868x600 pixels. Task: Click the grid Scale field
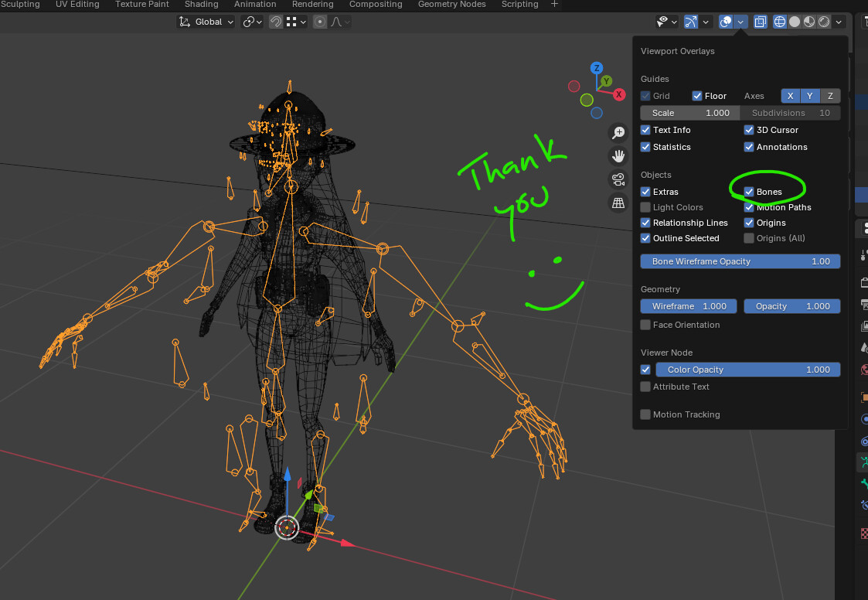[690, 113]
